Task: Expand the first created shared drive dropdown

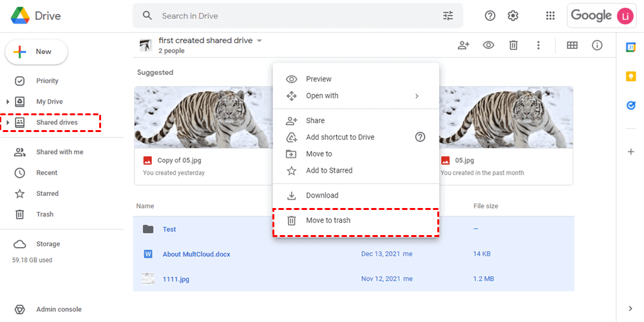Action: 260,41
